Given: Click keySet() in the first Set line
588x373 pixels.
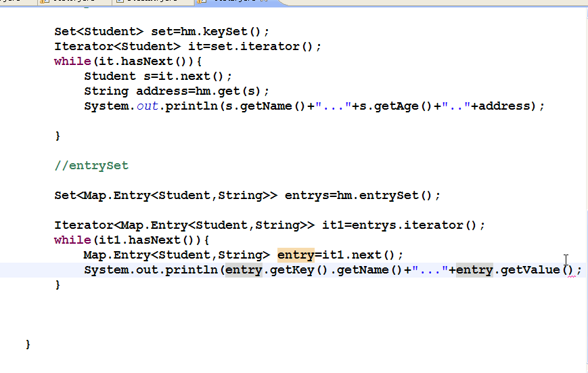Looking at the screenshot, I should click(231, 32).
